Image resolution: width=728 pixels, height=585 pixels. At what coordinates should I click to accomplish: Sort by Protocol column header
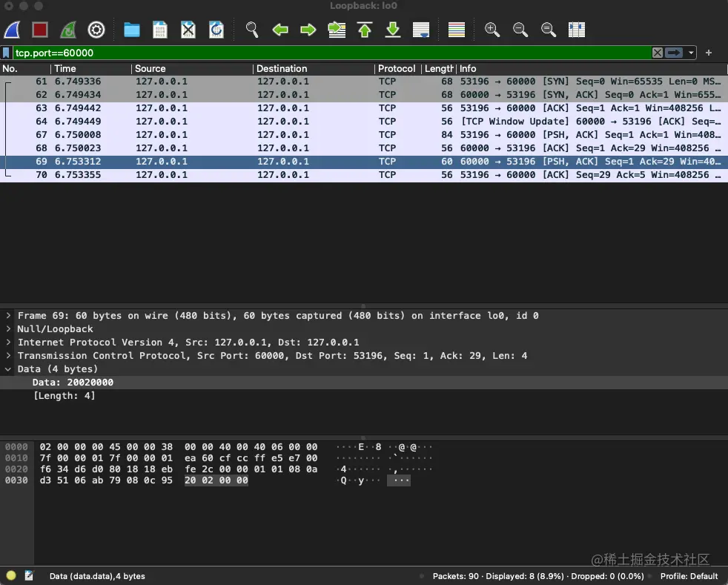coord(398,69)
